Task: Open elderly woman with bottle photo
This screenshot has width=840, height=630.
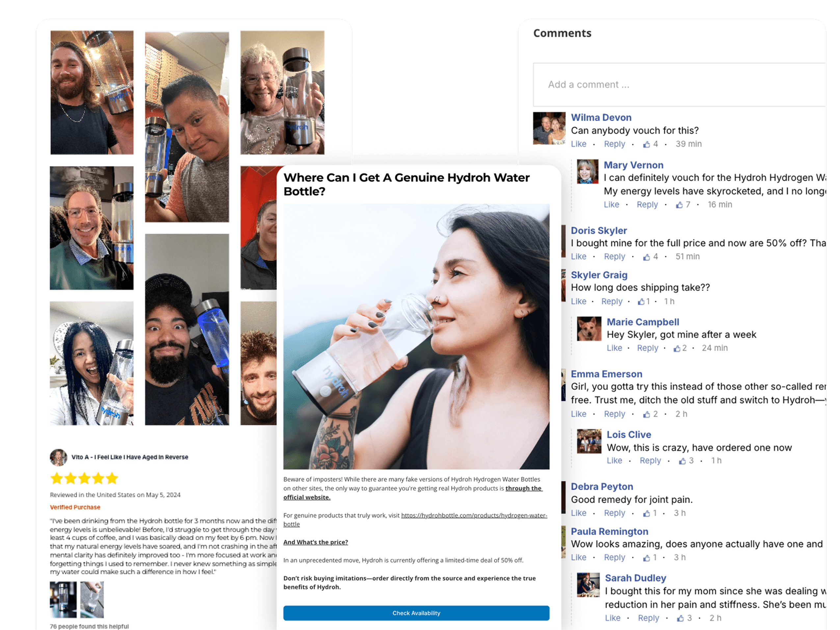Action: [282, 93]
